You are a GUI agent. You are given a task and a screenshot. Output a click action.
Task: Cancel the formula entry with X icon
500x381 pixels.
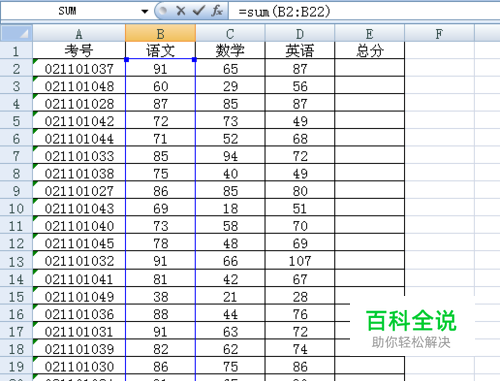pyautogui.click(x=181, y=11)
